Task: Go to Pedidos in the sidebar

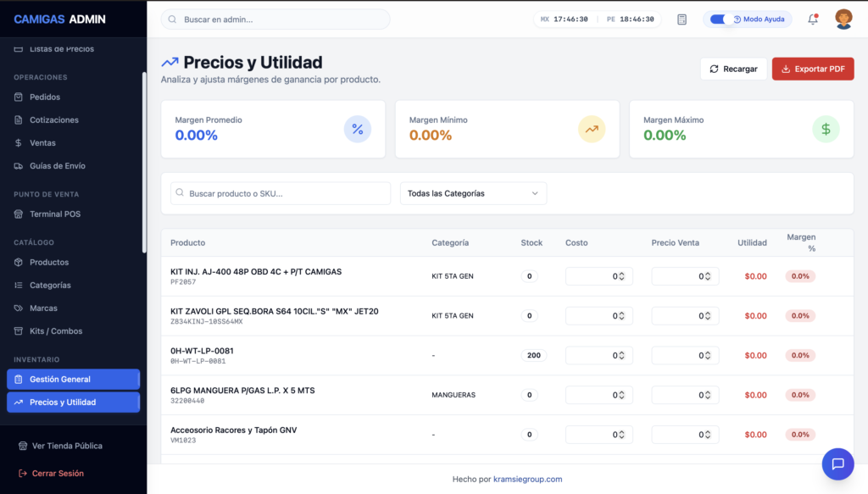Action: 45,97
